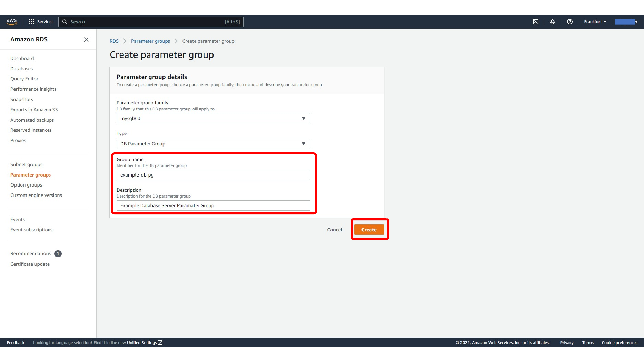The height and width of the screenshot is (362, 644).
Task: Open Event subscriptions in the sidebar
Action: (31, 230)
